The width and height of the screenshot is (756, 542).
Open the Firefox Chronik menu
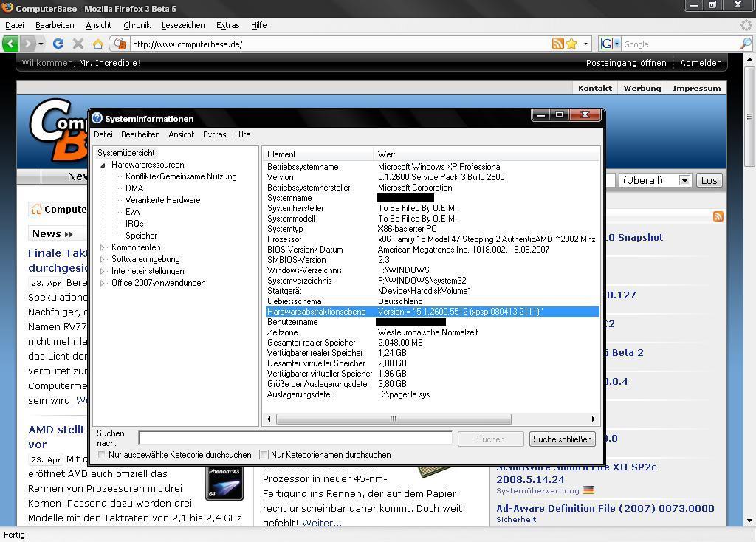pyautogui.click(x=137, y=25)
